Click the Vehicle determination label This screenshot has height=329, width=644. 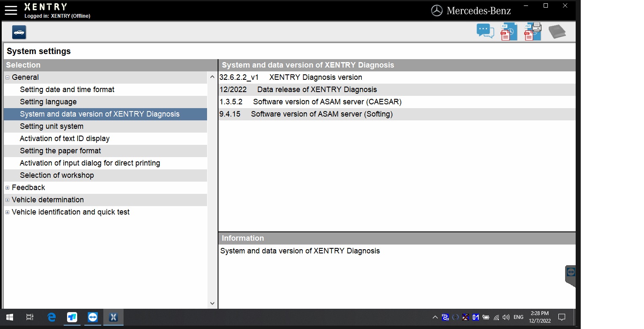(48, 200)
